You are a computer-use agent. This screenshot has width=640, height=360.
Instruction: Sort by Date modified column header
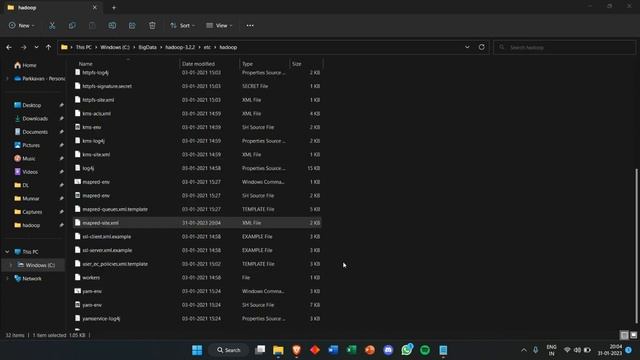[198, 64]
